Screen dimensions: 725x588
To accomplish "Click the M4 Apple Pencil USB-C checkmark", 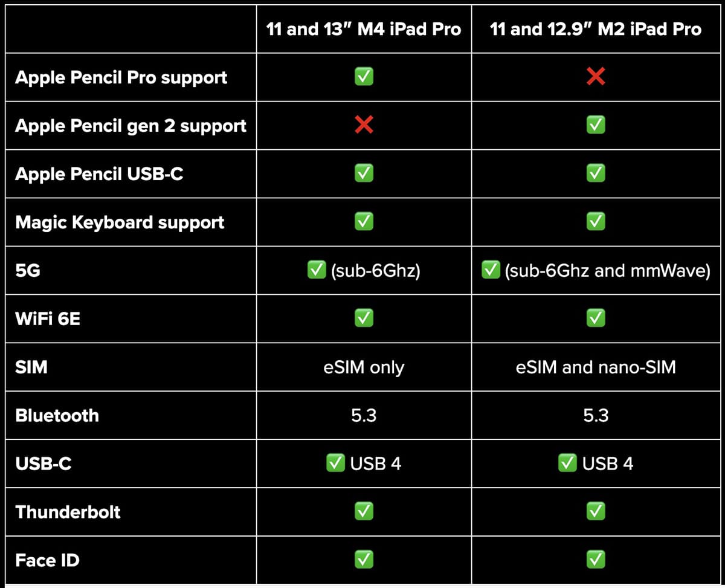I will pyautogui.click(x=363, y=173).
